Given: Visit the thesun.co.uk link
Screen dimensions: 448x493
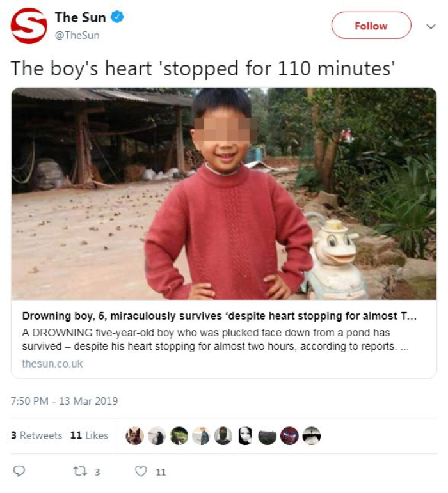Looking at the screenshot, I should [x=52, y=364].
